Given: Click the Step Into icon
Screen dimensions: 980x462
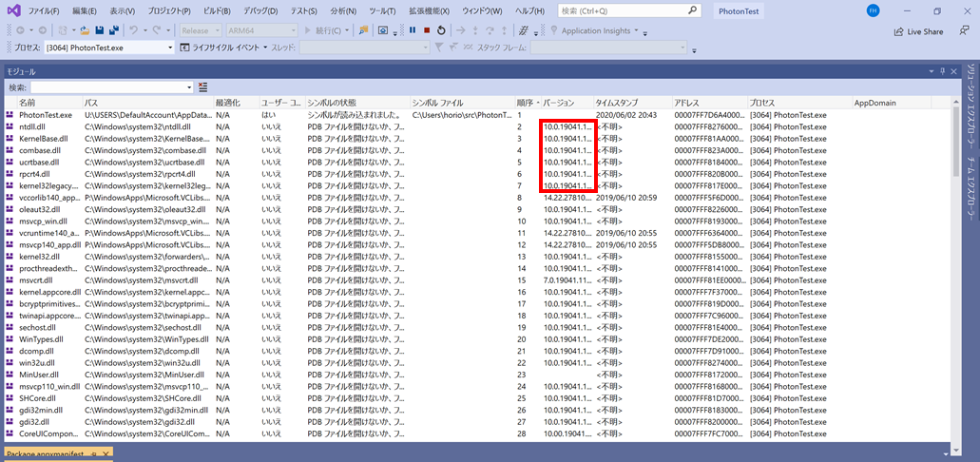Looking at the screenshot, I should [x=475, y=30].
